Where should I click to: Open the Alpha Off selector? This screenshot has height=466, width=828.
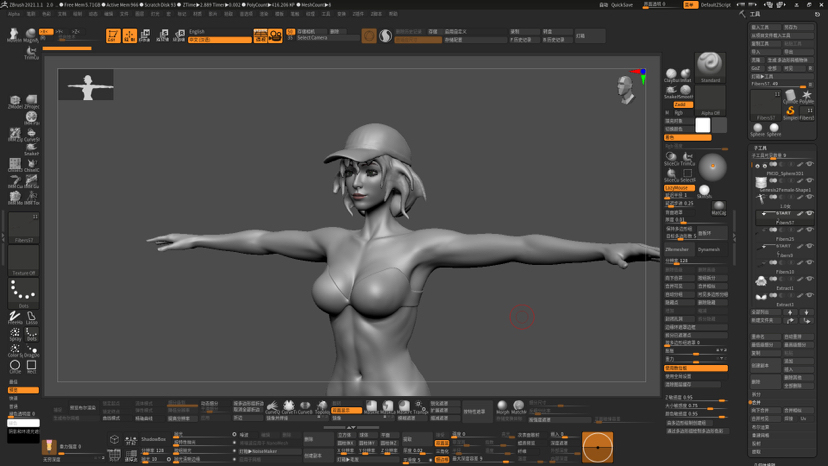tap(710, 100)
